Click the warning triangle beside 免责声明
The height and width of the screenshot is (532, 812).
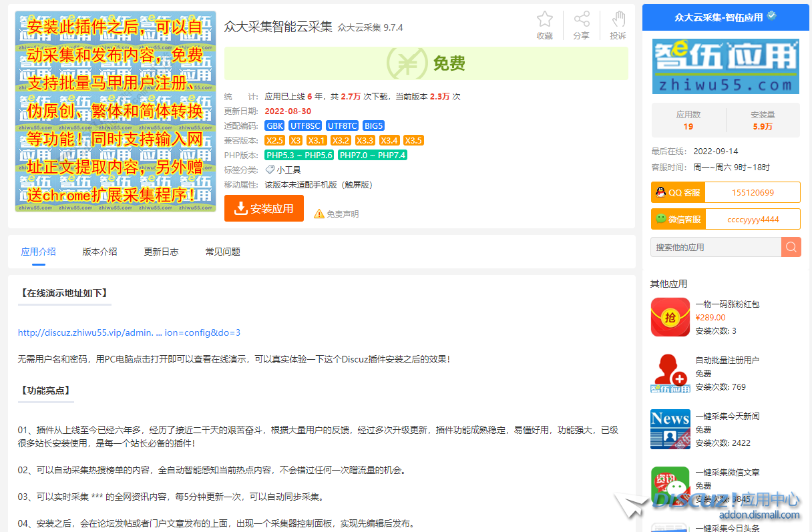tap(319, 214)
